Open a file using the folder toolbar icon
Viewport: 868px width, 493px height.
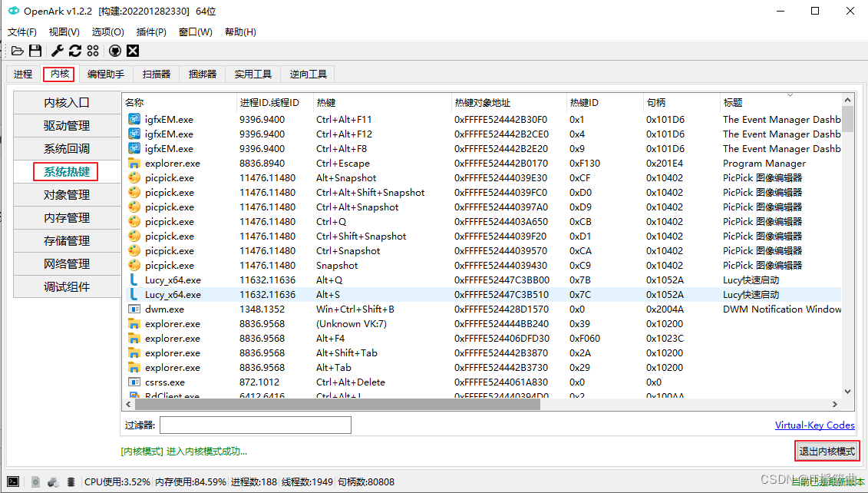pos(17,51)
